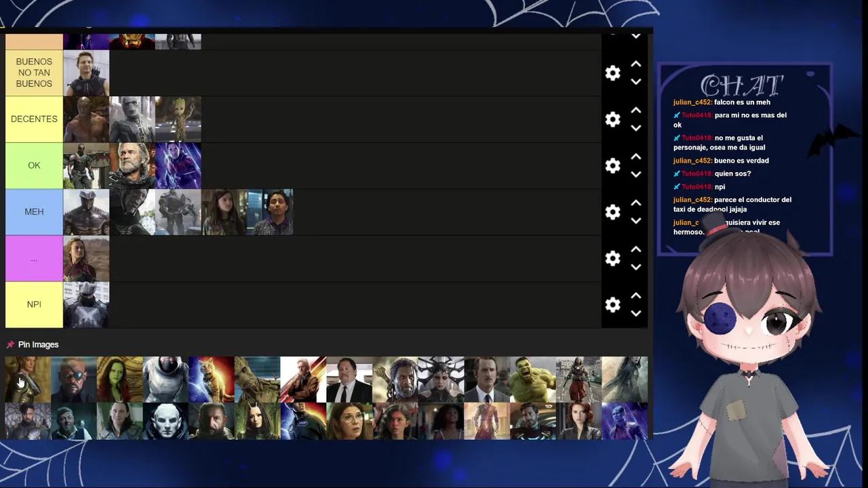Move DECENTES row up with arrow
This screenshot has width=868, height=488.
[x=636, y=110]
